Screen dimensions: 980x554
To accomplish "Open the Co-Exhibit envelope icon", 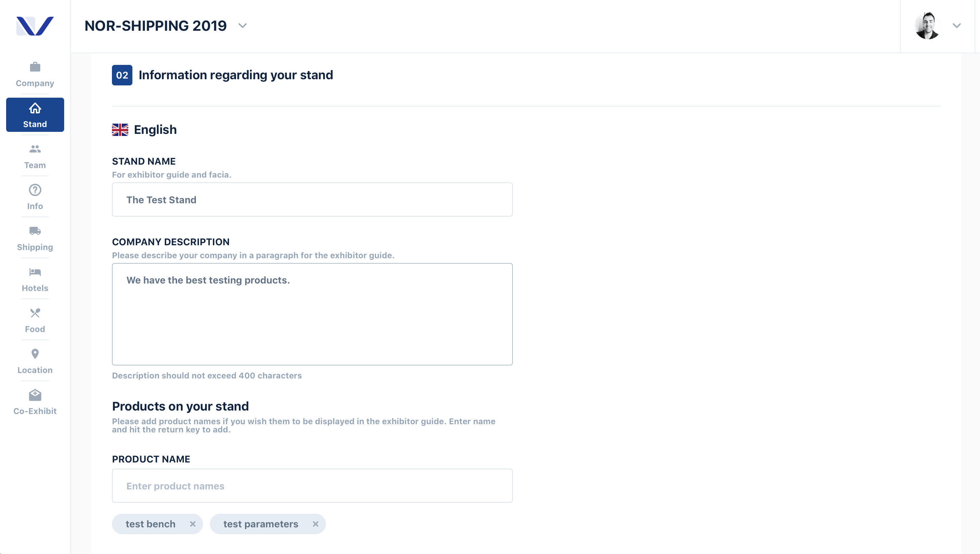I will [x=35, y=395].
